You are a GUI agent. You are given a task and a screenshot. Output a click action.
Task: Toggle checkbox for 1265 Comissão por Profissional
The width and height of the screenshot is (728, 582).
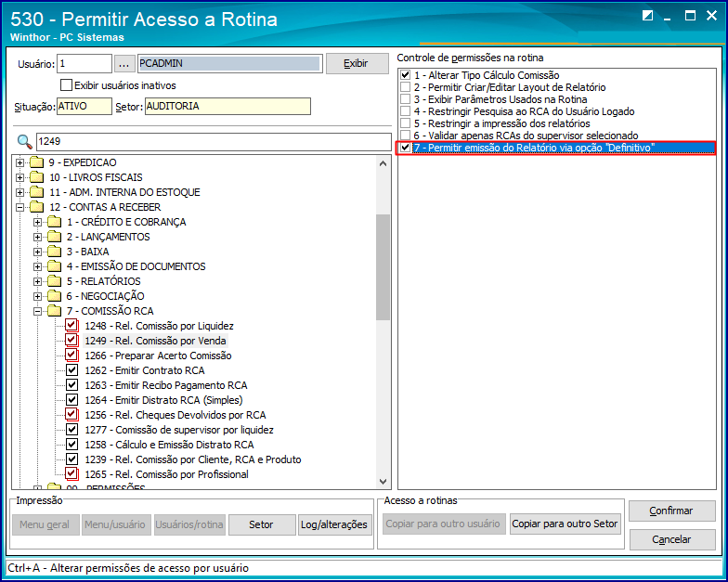(71, 473)
